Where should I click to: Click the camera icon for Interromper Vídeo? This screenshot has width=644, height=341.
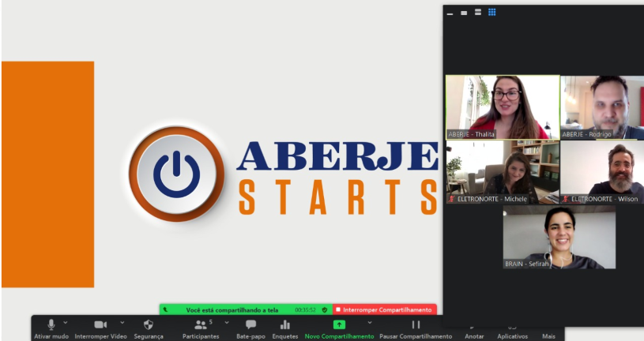tap(100, 324)
